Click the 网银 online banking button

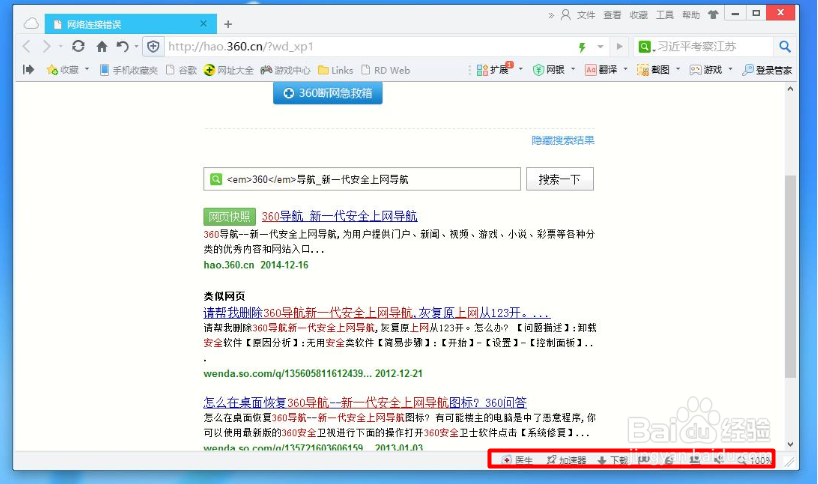point(549,69)
